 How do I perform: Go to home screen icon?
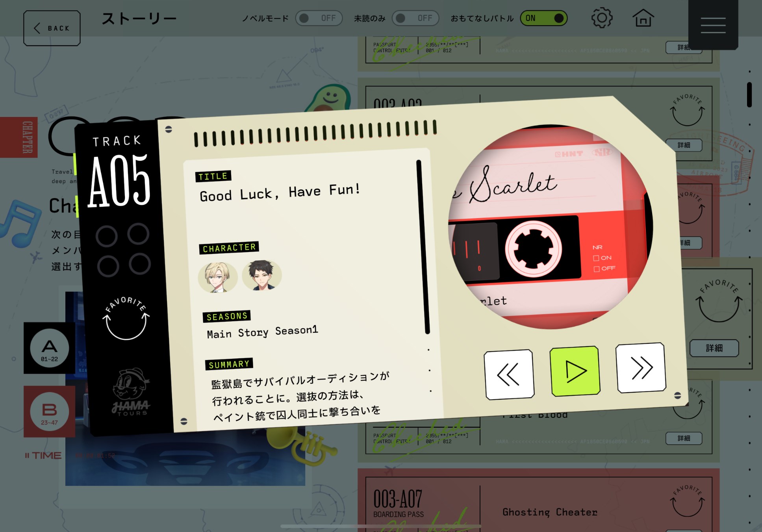tap(643, 18)
